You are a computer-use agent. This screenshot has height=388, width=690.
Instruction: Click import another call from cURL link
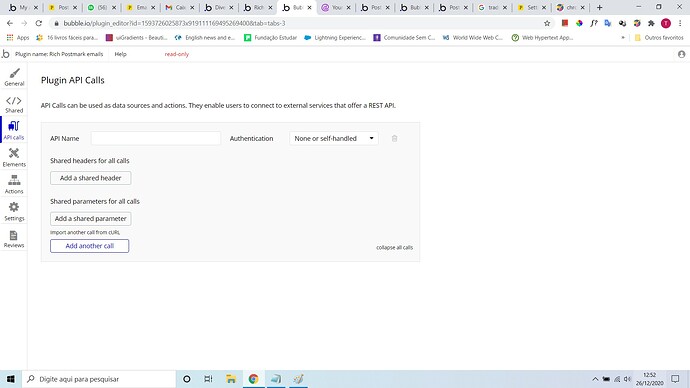[85, 232]
